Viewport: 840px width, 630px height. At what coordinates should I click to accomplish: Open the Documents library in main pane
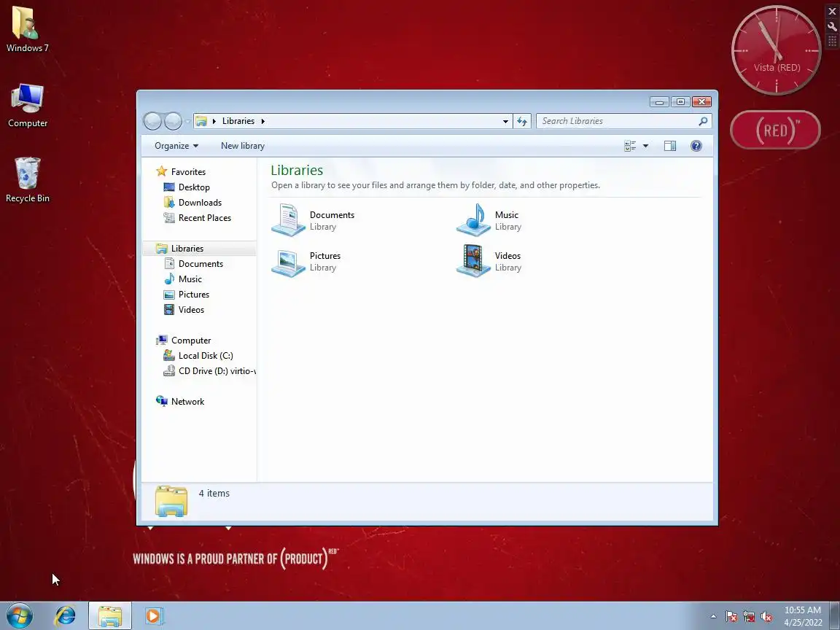pos(314,220)
